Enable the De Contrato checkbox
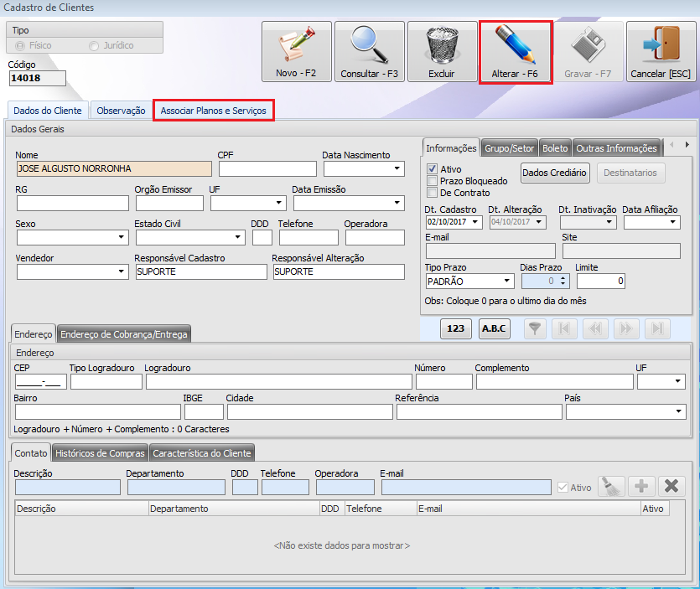Viewport: 700px width, 589px height. coord(432,193)
